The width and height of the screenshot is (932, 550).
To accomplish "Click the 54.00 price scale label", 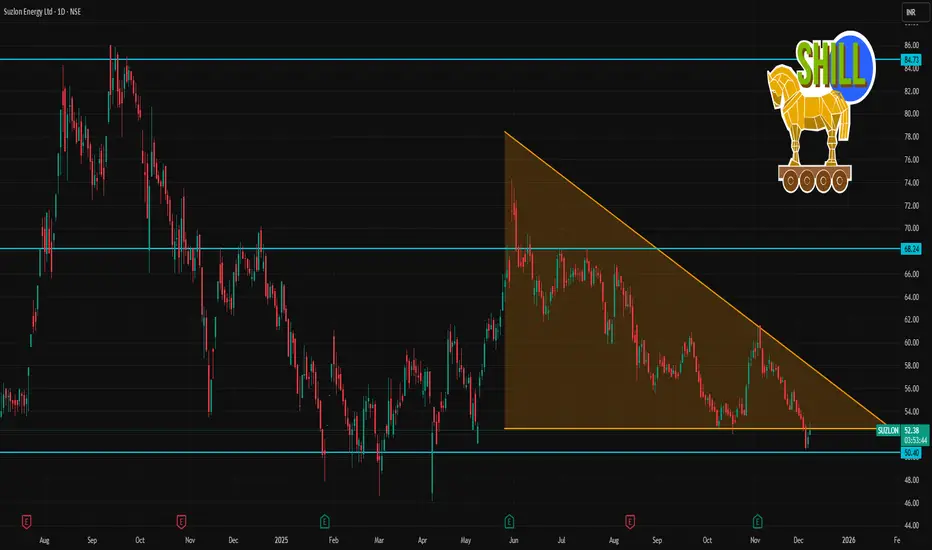I will [911, 411].
